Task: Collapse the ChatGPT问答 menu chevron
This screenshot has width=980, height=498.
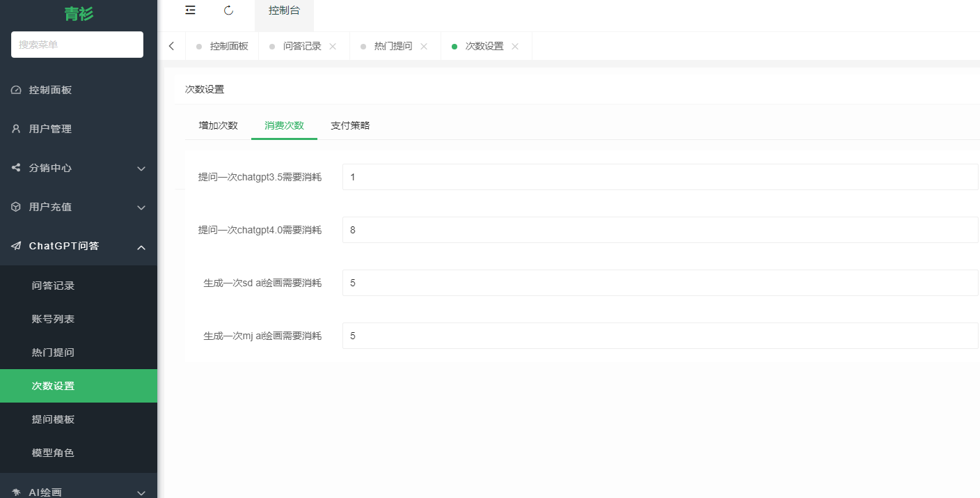Action: coord(141,247)
